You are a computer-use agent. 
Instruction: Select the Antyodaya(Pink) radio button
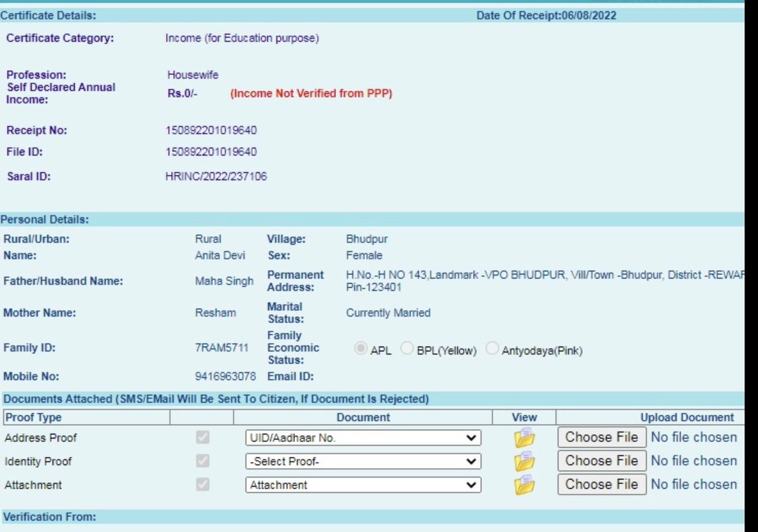pyautogui.click(x=492, y=349)
